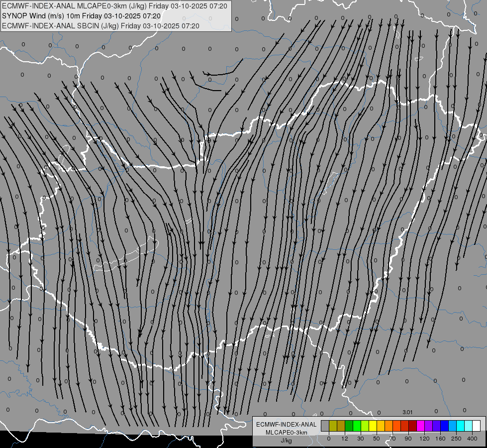Click the magenta swatch in the color scale
This screenshot has height=448, width=487.
[420, 426]
